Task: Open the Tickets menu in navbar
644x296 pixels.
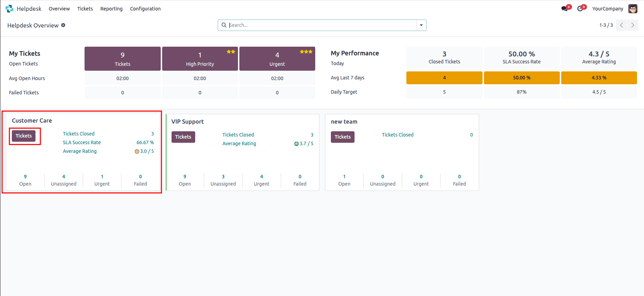Action: tap(85, 9)
